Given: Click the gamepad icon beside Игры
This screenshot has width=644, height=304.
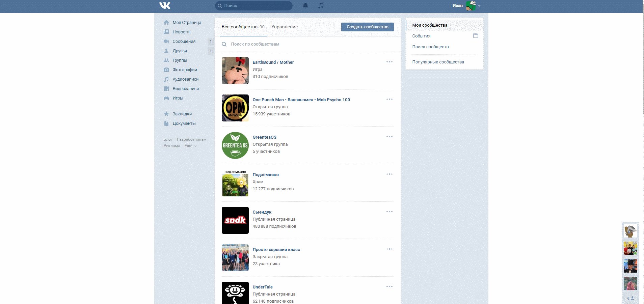Looking at the screenshot, I should 166,98.
